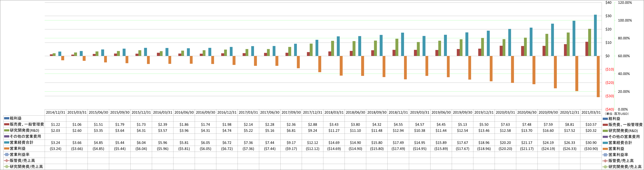
Task: Click the (単位:百万USD) unit note
Action: coord(616,114)
